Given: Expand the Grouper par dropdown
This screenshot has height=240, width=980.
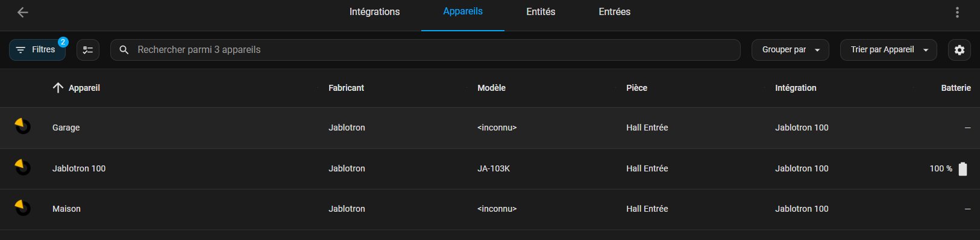Looking at the screenshot, I should tap(790, 50).
